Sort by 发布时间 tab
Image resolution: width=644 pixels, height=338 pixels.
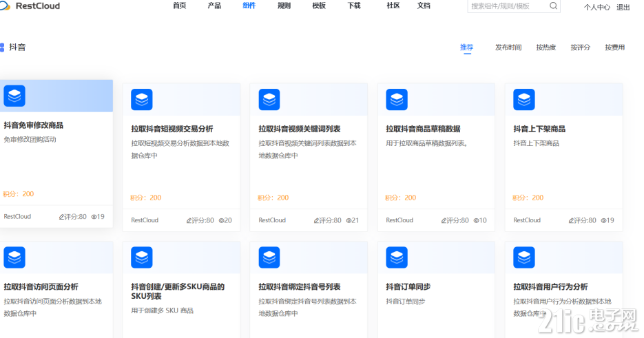508,47
